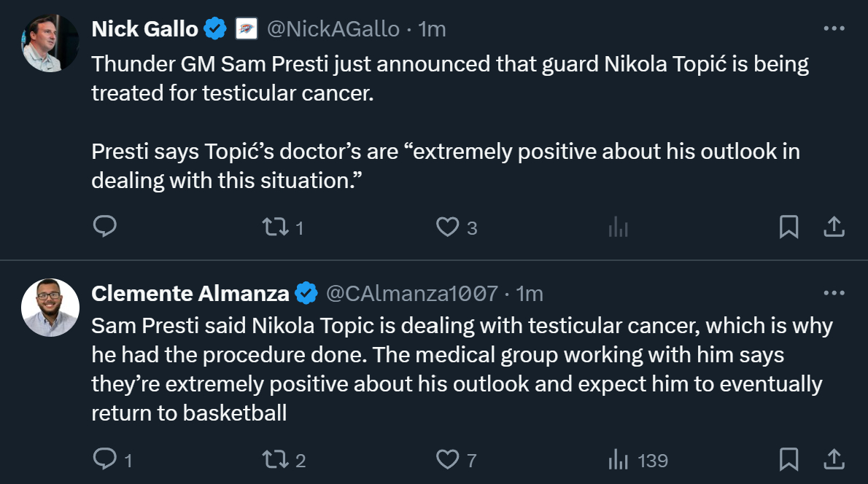Visit the @NickAGallo handle link
This screenshot has width=868, height=484.
pyautogui.click(x=333, y=29)
